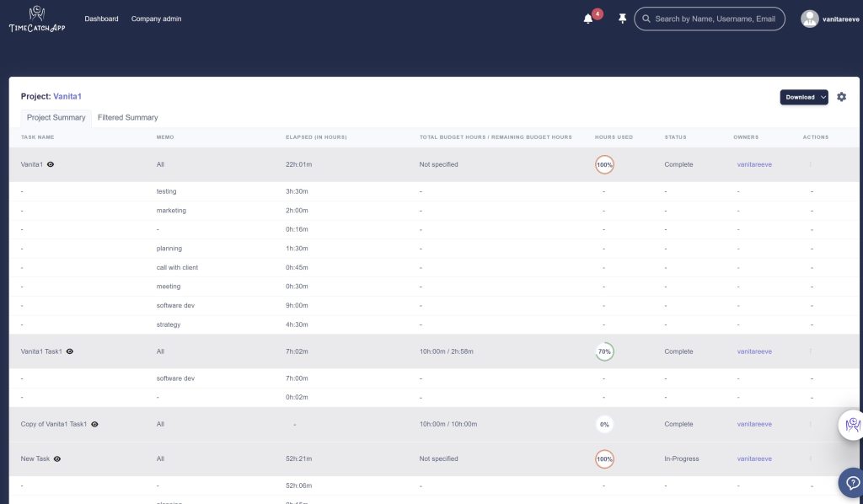Focus the Search by Name field

pyautogui.click(x=715, y=19)
